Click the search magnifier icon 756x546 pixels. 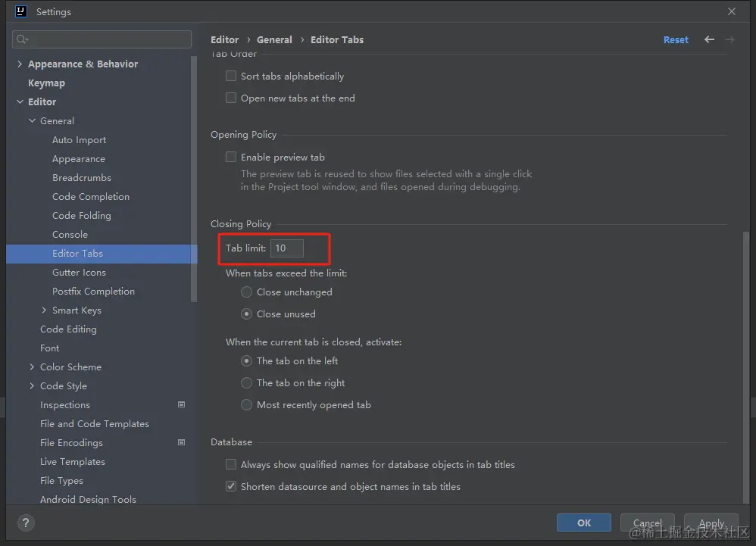pos(22,39)
